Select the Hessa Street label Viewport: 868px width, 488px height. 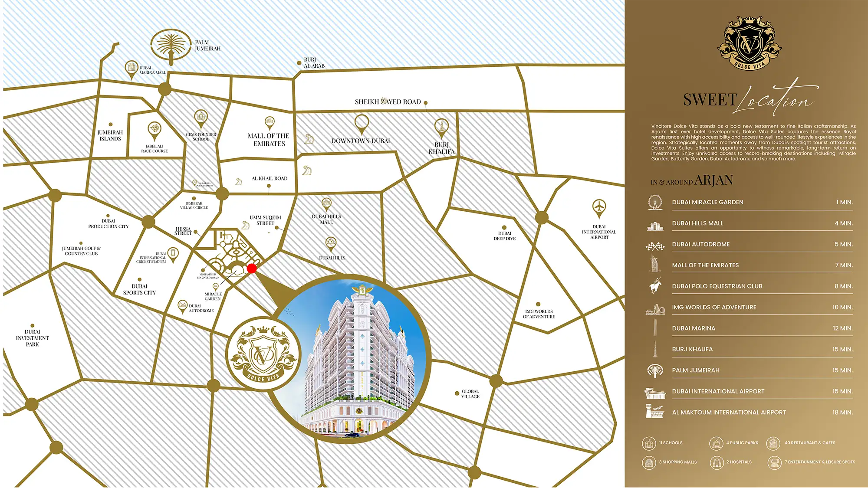tap(183, 231)
